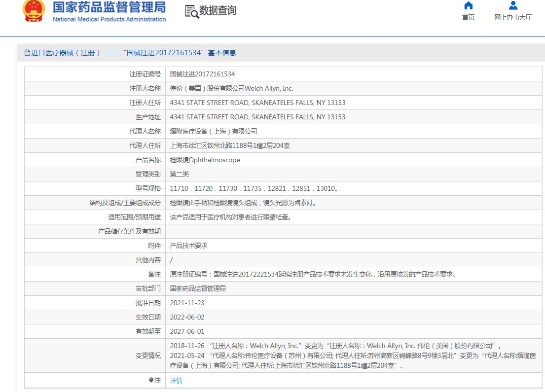Select the 原注册证编号 remark text
Image resolution: width=545 pixels, height=392 pixels.
[313, 274]
